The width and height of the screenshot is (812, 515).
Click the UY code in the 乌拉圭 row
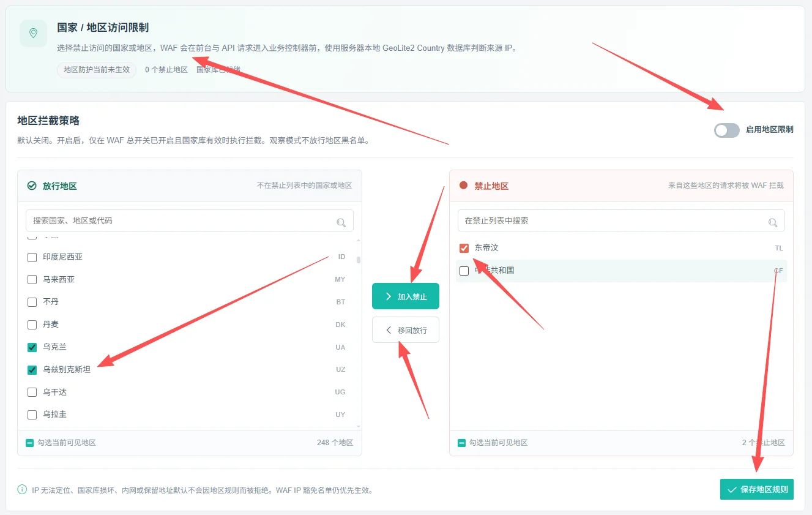coord(340,415)
